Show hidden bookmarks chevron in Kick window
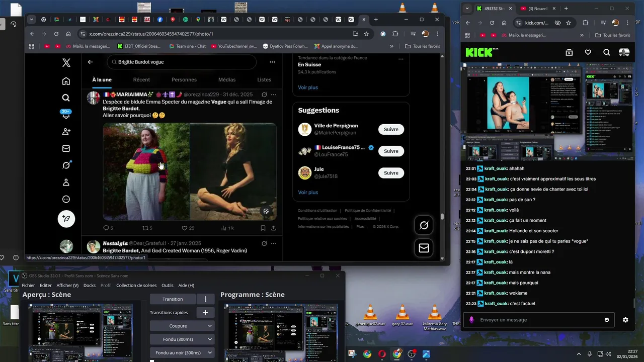The image size is (644, 362). coord(582,35)
